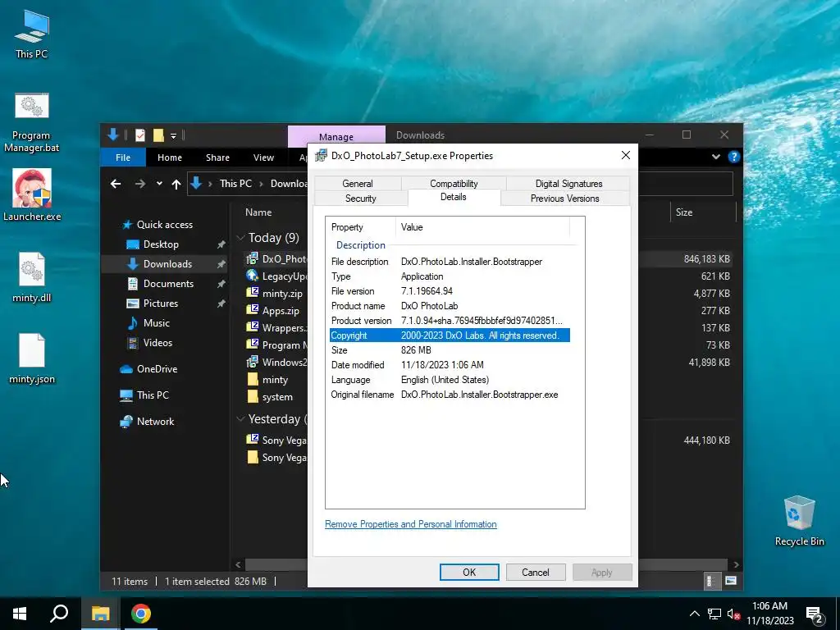Viewport: 840px width, 630px height.
Task: Click Explorer Forward arrow
Action: click(140, 184)
